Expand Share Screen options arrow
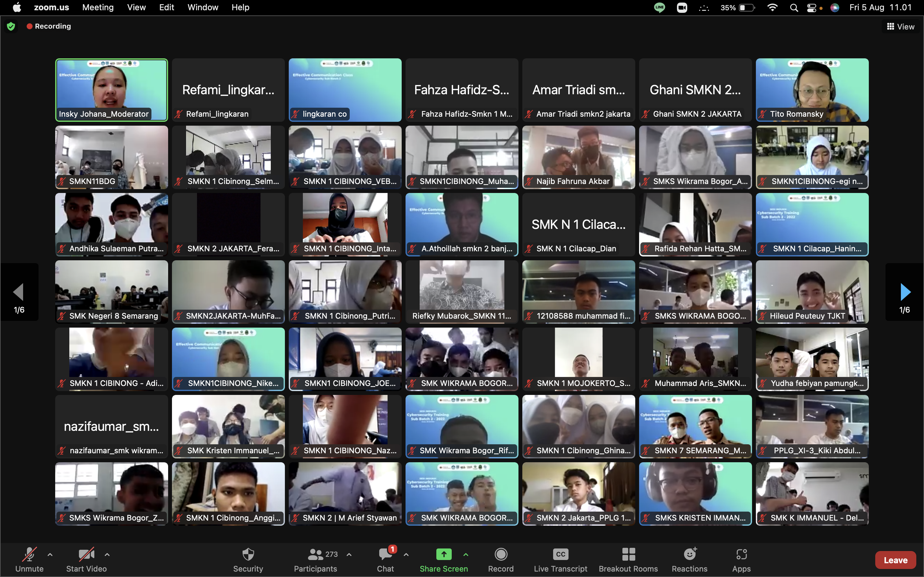 point(466,555)
